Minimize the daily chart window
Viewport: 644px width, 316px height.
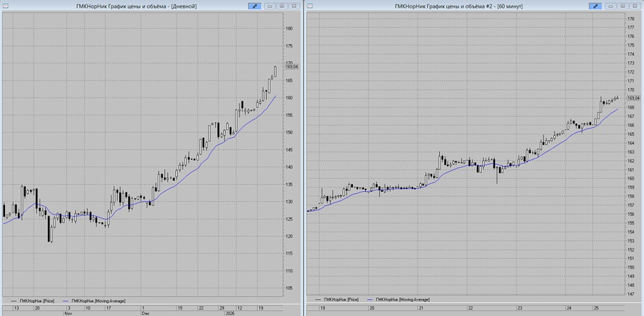click(x=270, y=6)
